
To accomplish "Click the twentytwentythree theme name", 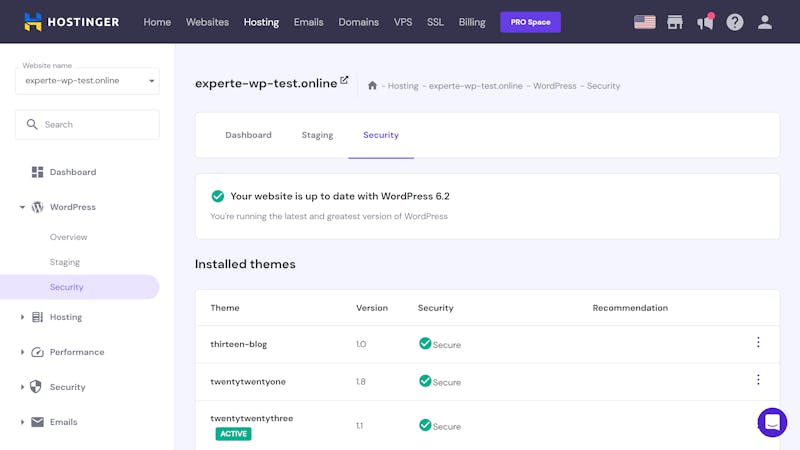I will [x=252, y=418].
